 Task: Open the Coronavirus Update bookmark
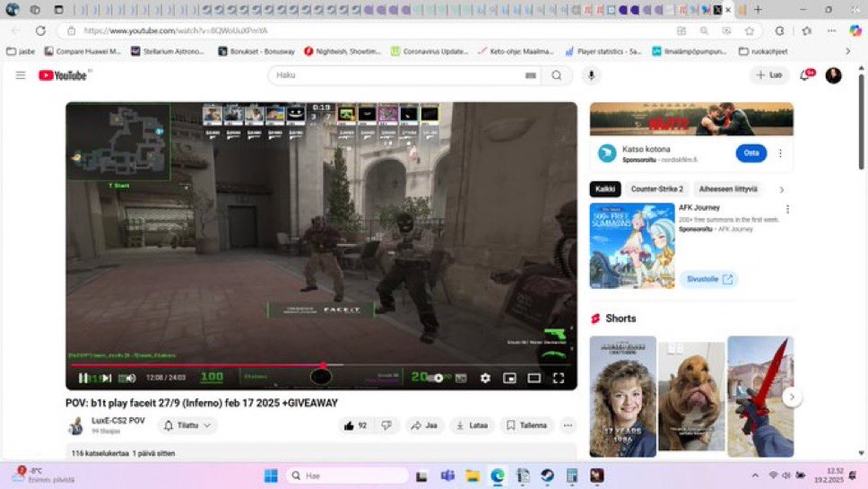click(430, 51)
